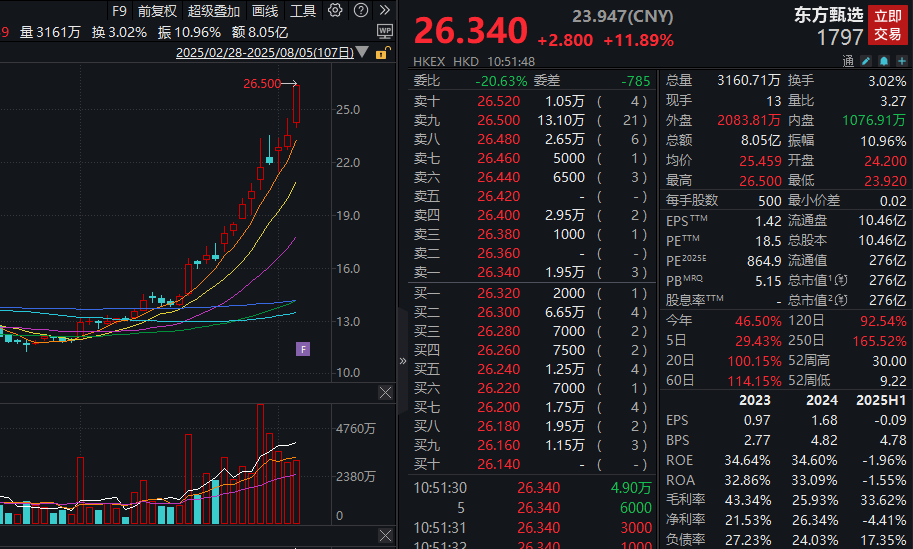Select 买一 price 26.320
Viewport: 913px width, 549px height.
coord(498,293)
